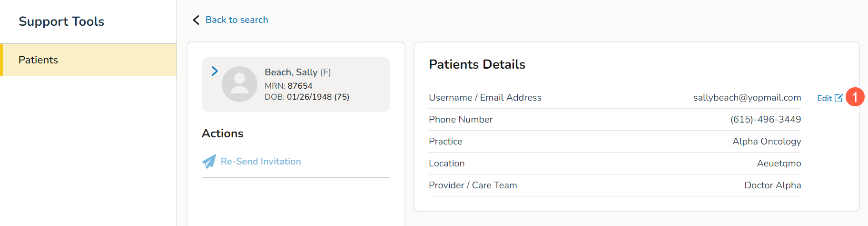
Task: Click the patient name Beach, Sally
Action: pos(291,72)
